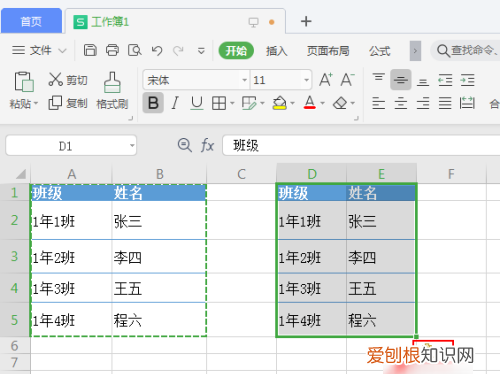This screenshot has width=500, height=374.
Task: Click the presentation screen icon on tab
Action: tap(253, 22)
